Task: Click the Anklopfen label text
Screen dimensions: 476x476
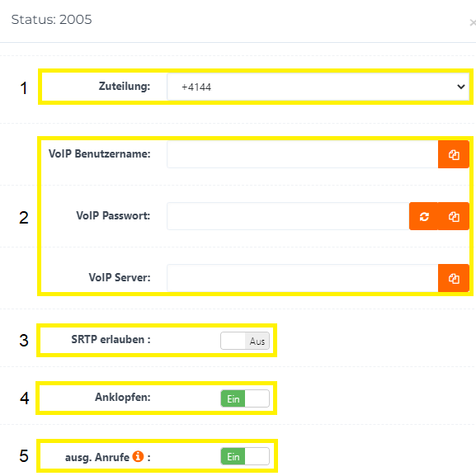Action: (x=123, y=397)
